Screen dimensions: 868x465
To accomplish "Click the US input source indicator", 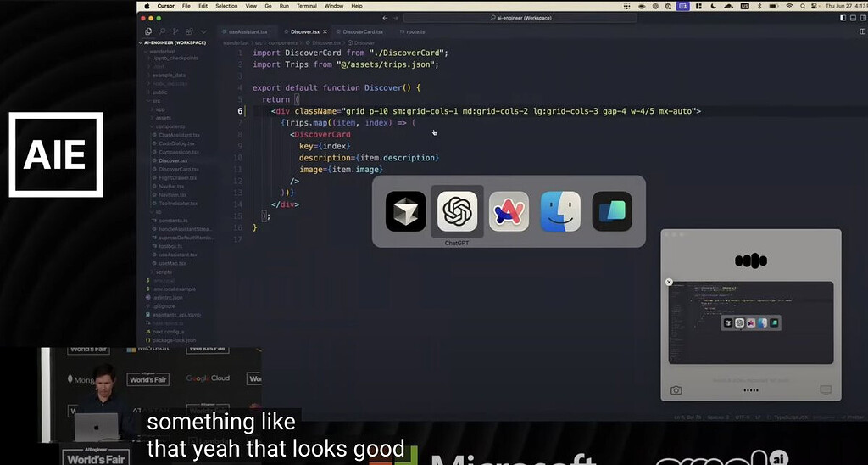I will tap(744, 6).
